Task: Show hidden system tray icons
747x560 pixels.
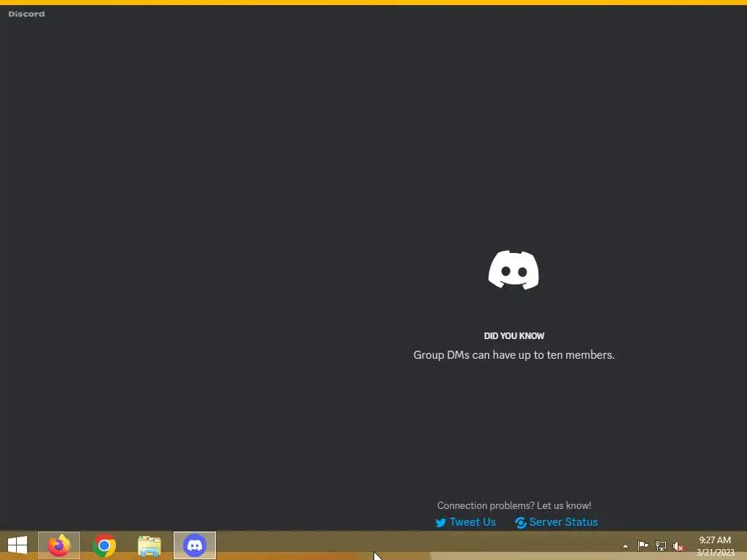Action: [625, 546]
